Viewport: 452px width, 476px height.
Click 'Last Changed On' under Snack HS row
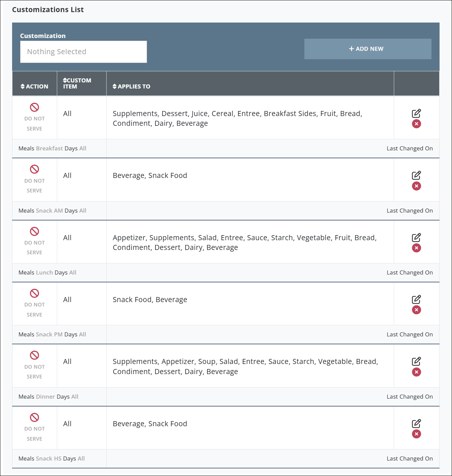coord(410,459)
